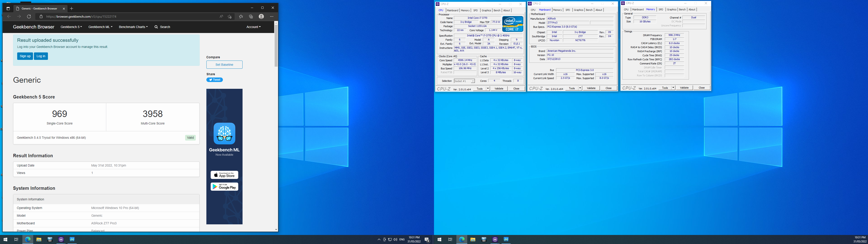Open the Read Aloud icon in address bar

pyautogui.click(x=221, y=16)
